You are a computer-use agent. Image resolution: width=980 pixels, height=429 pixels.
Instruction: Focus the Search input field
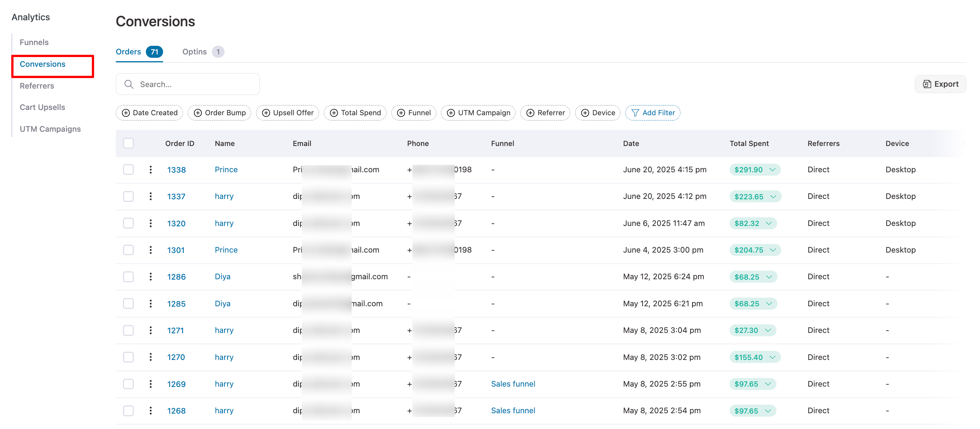click(x=187, y=84)
